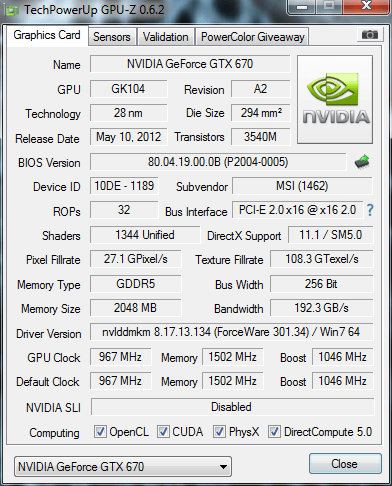
Task: Select the Graphics Card tab
Action: 47,35
